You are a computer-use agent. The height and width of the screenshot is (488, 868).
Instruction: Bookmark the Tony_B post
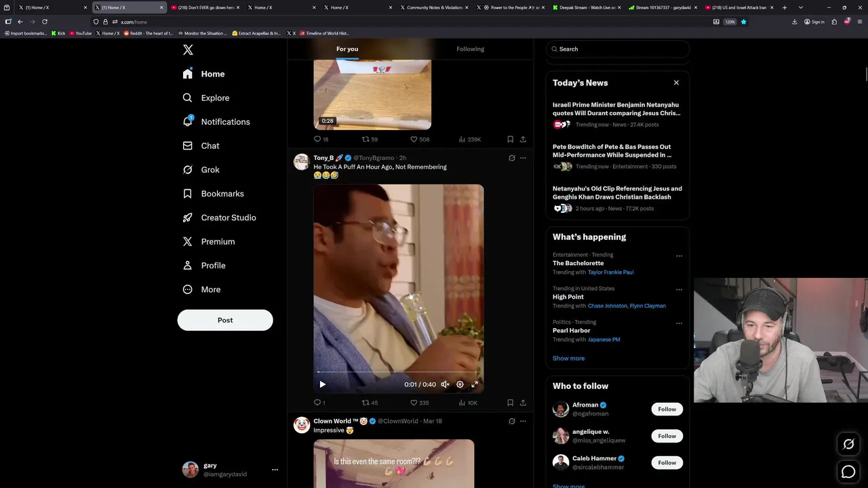pos(510,403)
